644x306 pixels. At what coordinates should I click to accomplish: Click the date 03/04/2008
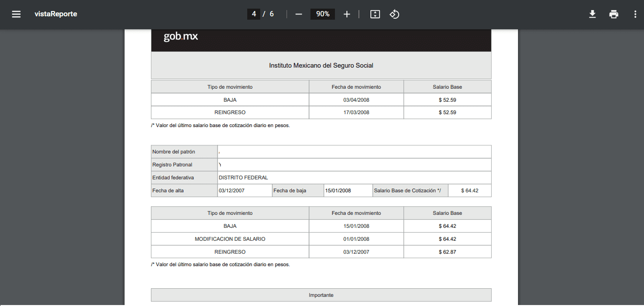pos(356,100)
